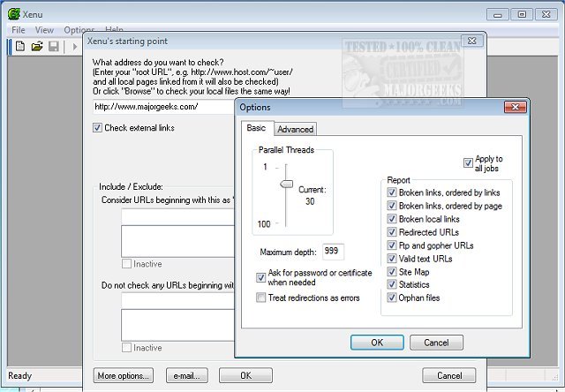565x392 pixels.
Task: Uncheck Ftp and gopher URLs option
Action: click(392, 245)
